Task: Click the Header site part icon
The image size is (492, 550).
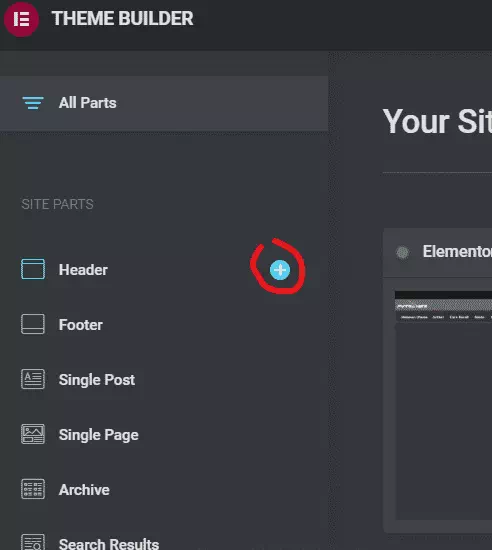Action: (x=33, y=269)
